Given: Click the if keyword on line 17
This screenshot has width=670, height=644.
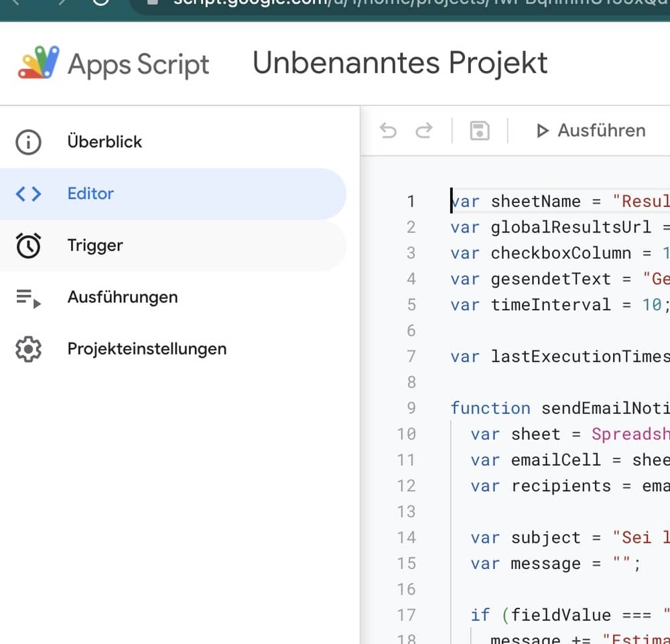Looking at the screenshot, I should point(480,615).
